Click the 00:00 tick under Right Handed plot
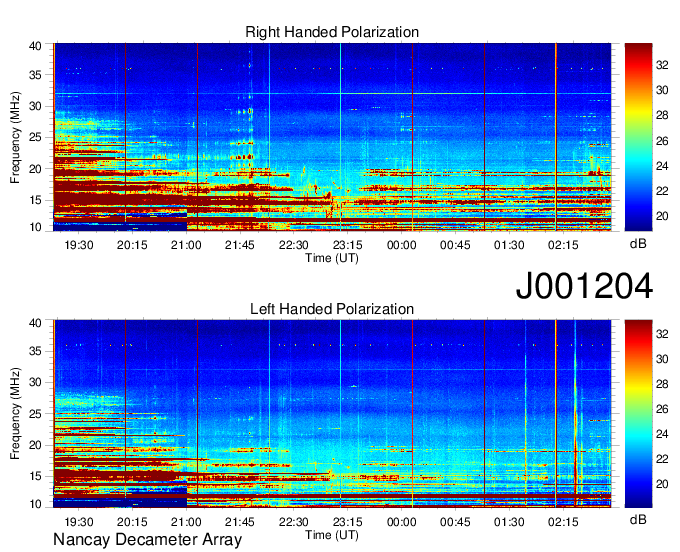Image resolution: width=680 pixels, height=552 pixels. (x=402, y=245)
